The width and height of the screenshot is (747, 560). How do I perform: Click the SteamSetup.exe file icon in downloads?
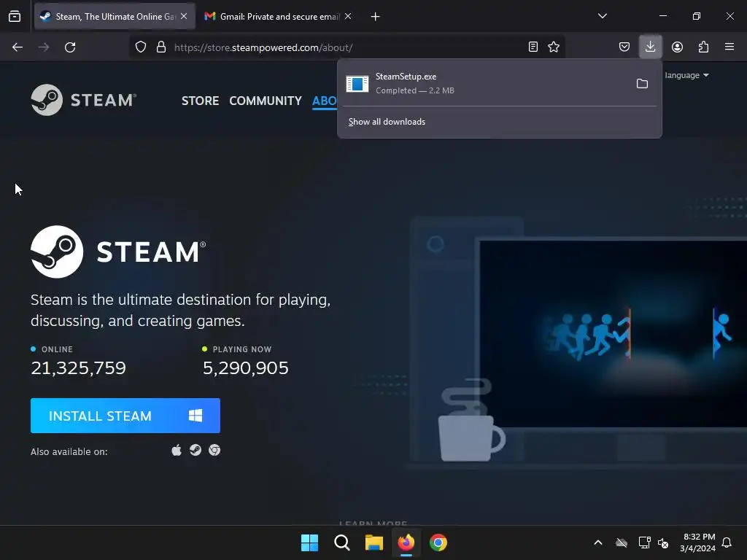pos(357,84)
